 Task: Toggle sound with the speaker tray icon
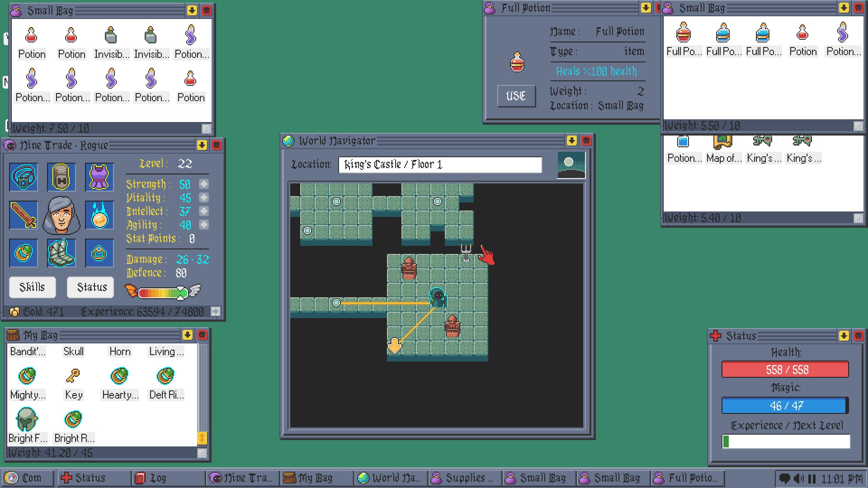[799, 478]
